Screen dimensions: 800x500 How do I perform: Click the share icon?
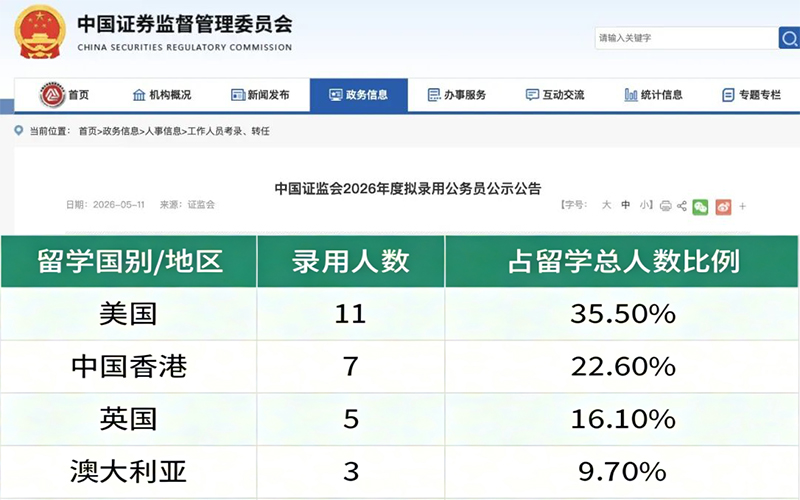[682, 206]
